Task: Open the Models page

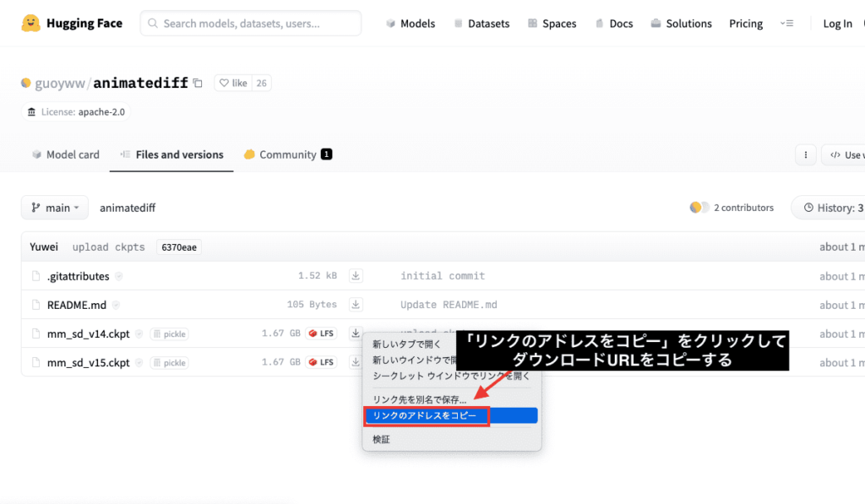Action: [411, 23]
